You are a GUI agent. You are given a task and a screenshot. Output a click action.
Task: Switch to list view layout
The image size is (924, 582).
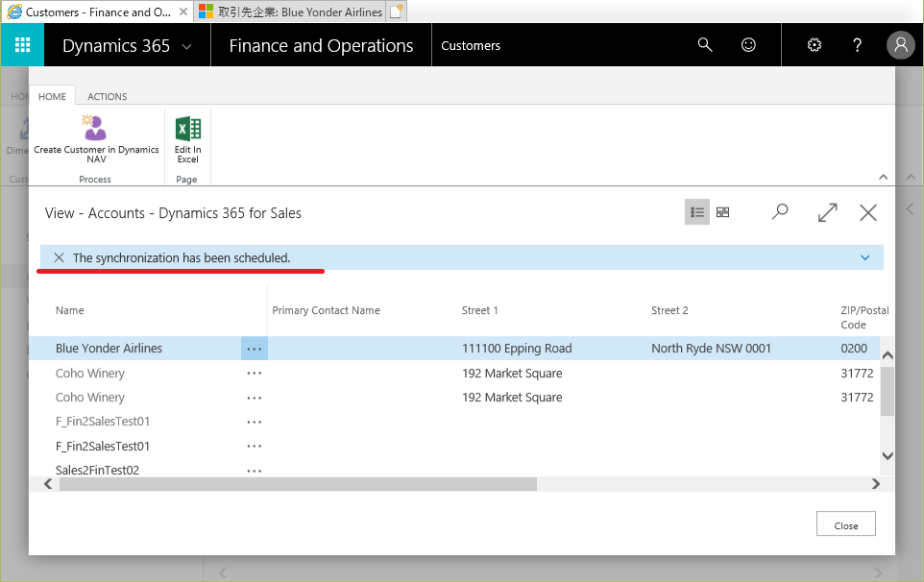pyautogui.click(x=697, y=212)
